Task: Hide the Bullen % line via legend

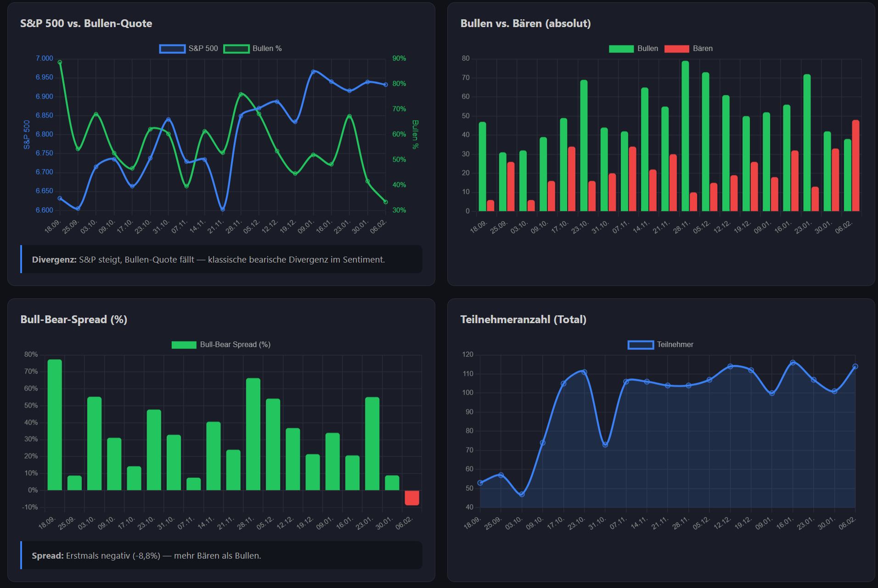Action: click(253, 49)
